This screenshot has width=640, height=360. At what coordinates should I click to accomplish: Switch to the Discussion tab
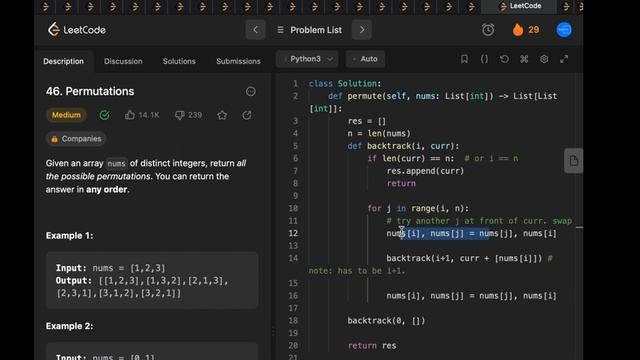(x=123, y=61)
